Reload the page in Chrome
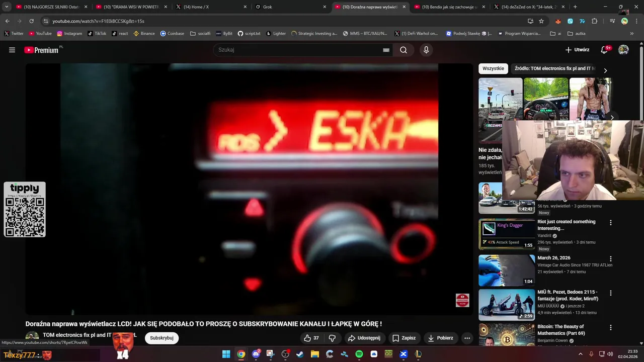 pyautogui.click(x=31, y=21)
